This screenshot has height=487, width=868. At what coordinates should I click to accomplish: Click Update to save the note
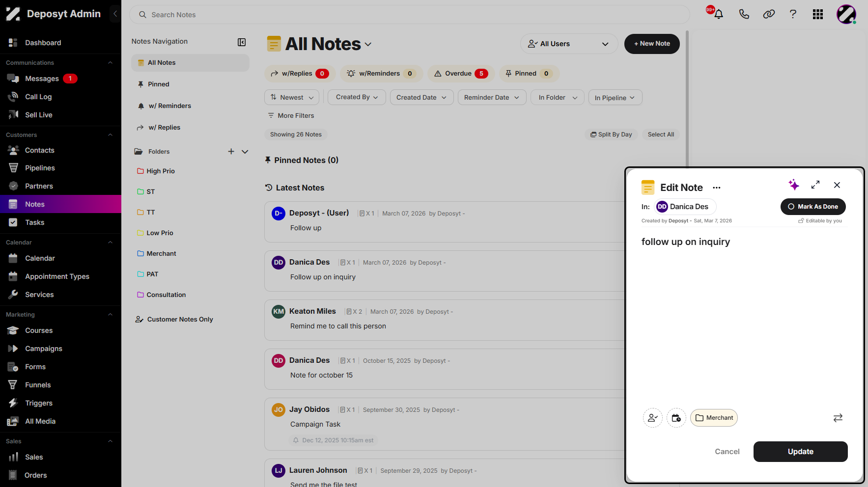point(800,452)
